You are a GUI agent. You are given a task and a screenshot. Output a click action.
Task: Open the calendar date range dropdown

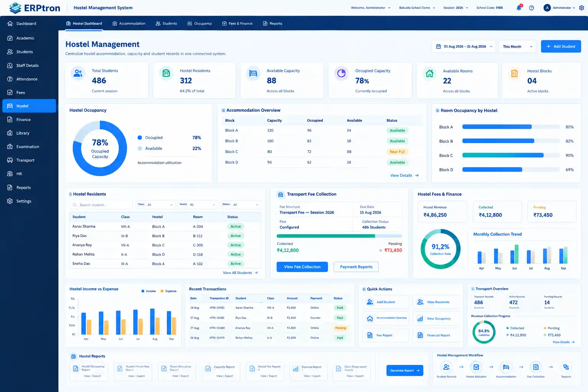coord(464,47)
